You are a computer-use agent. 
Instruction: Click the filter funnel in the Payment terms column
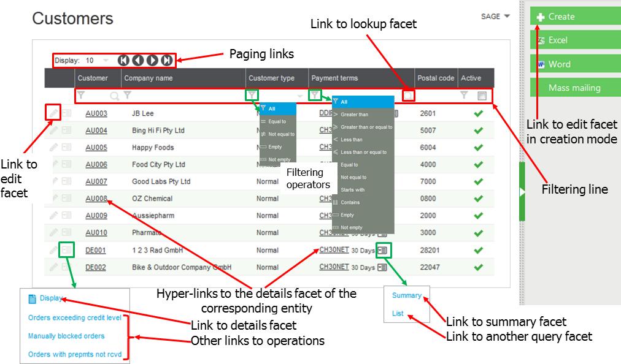click(315, 95)
